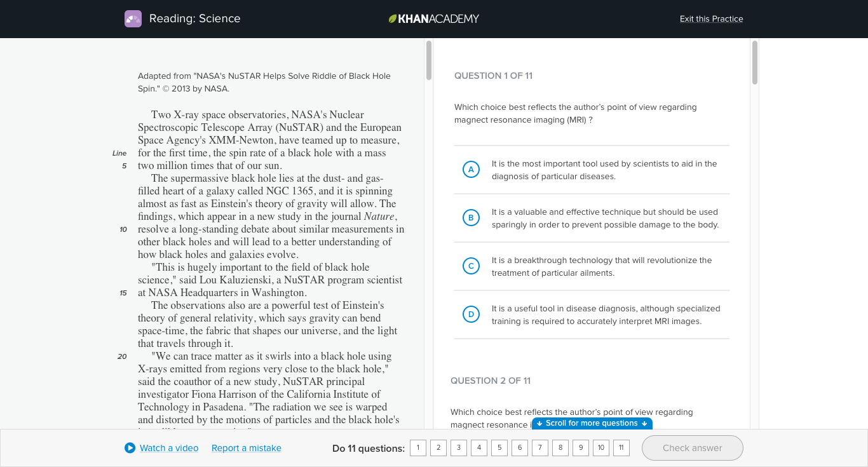Jump to question box 11
Image resolution: width=868 pixels, height=467 pixels.
[621, 448]
